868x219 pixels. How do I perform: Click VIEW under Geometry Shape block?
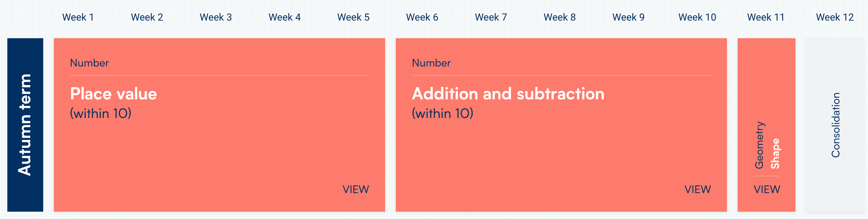click(x=767, y=189)
